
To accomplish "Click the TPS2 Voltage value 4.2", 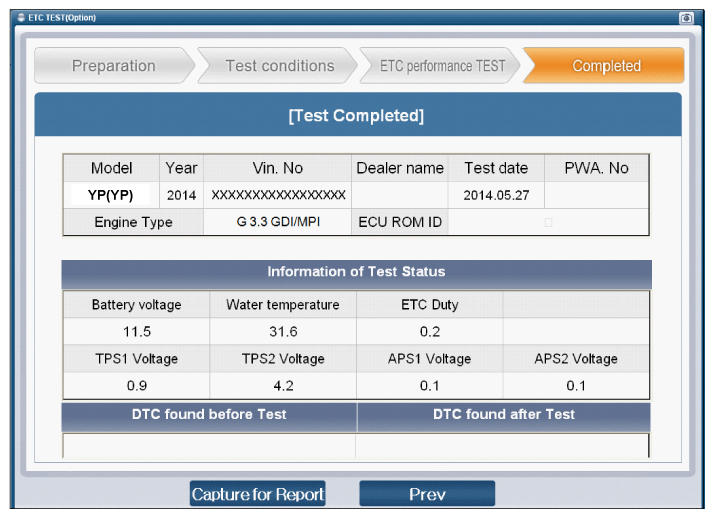I will 282,385.
